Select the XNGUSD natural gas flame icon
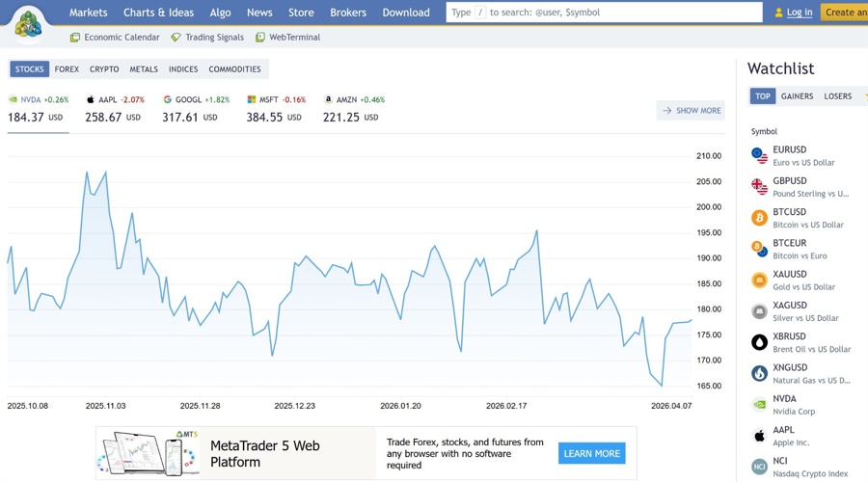 pos(759,373)
